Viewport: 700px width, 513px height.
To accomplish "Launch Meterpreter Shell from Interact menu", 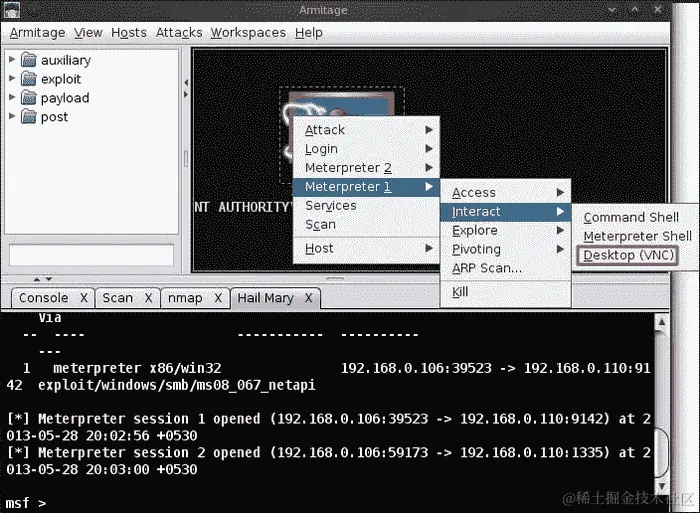I will click(x=638, y=236).
